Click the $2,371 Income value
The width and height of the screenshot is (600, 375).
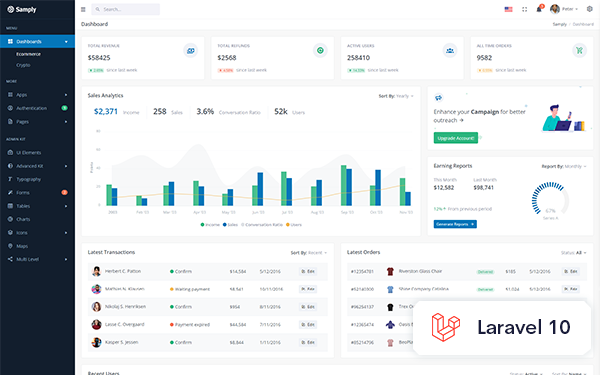[106, 111]
